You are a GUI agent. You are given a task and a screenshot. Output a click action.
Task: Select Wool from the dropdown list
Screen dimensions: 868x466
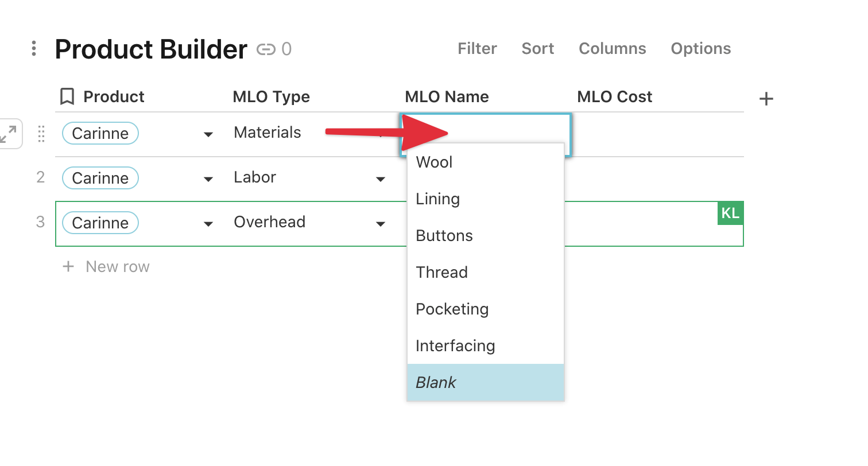coord(435,162)
